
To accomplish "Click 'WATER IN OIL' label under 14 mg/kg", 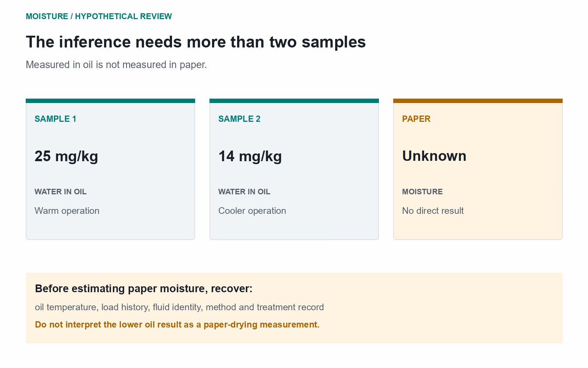I will pyautogui.click(x=244, y=192).
